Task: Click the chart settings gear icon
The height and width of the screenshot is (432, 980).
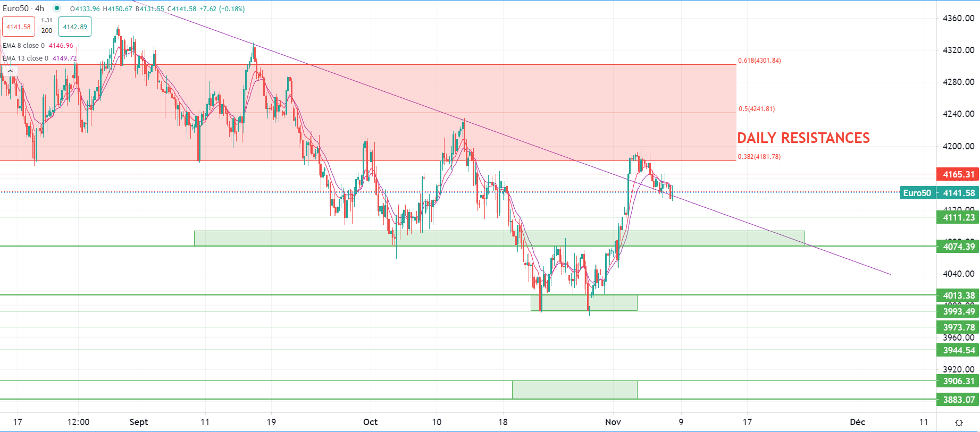Action: (x=958, y=422)
